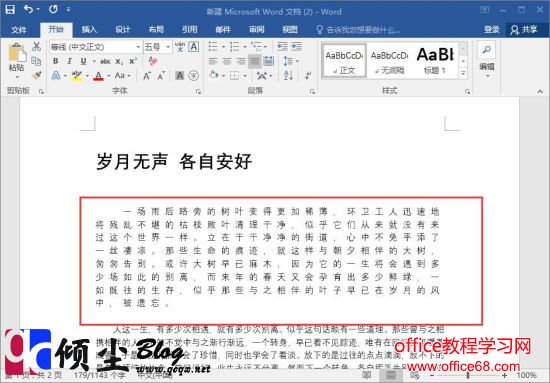Undo the last action
The image size is (550, 383).
pyautogui.click(x=28, y=9)
